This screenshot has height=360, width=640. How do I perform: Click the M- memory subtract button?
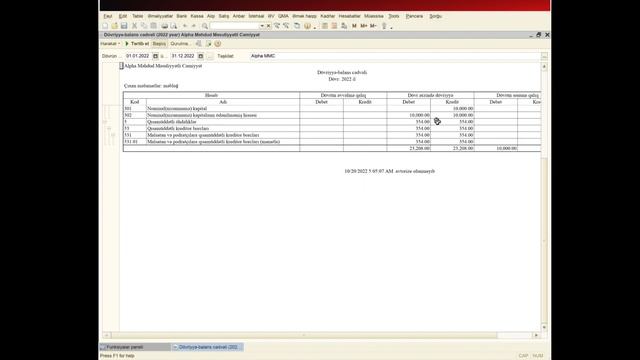point(373,26)
